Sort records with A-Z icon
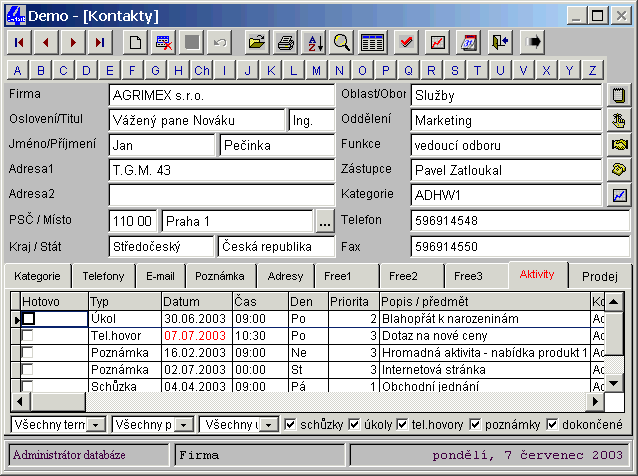The height and width of the screenshot is (476, 638). click(x=314, y=42)
